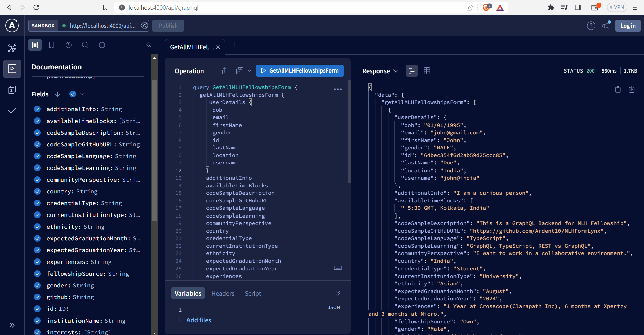
Task: Open the schema graph icon in sidebar
Action: click(12, 48)
